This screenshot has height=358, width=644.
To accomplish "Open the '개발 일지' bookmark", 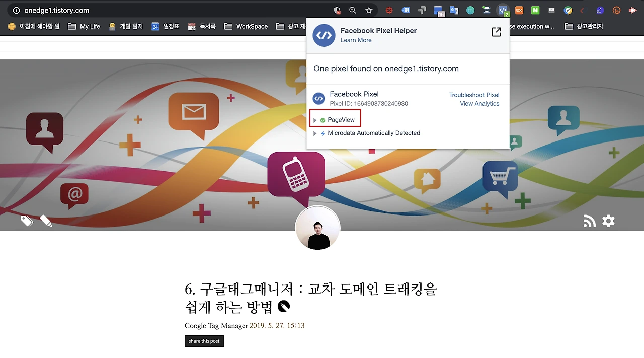I will tap(126, 26).
